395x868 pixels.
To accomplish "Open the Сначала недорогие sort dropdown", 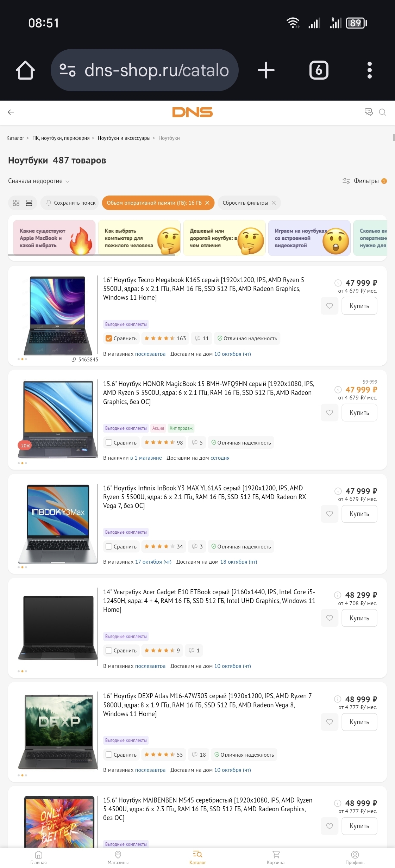I will click(39, 181).
